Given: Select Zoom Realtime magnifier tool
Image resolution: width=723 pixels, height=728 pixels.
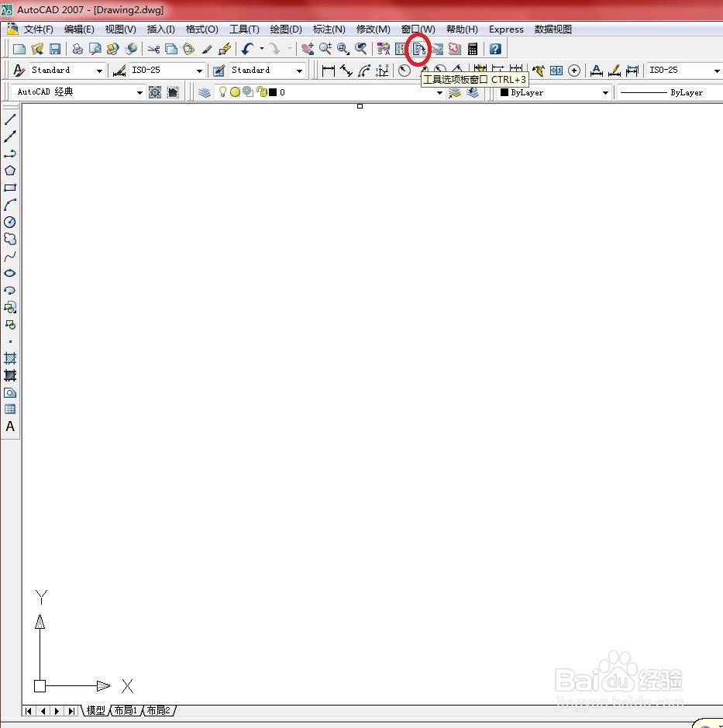Looking at the screenshot, I should 325,49.
